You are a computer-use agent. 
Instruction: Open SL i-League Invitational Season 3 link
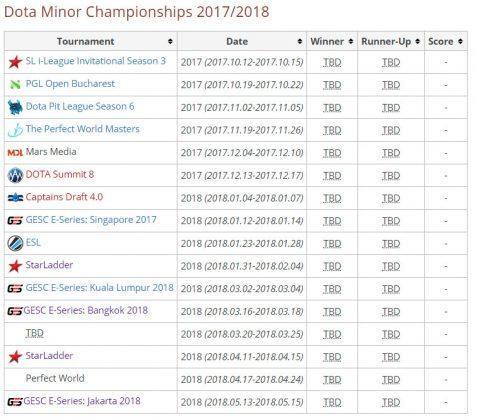click(96, 61)
